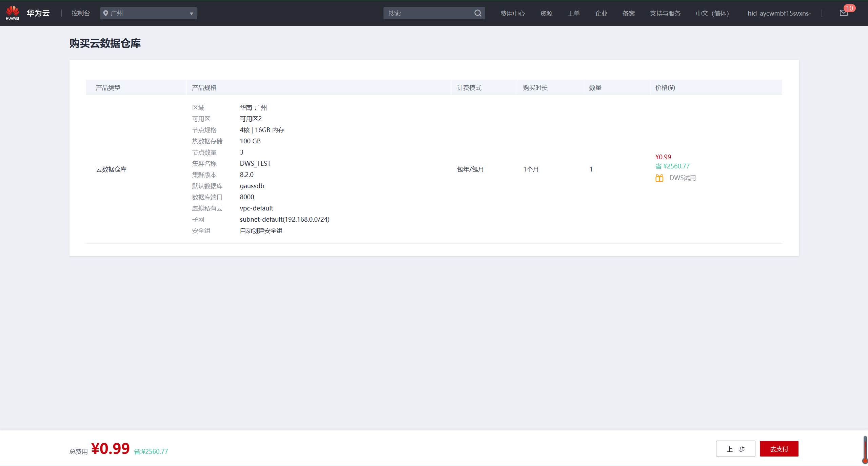This screenshot has height=466, width=868.
Task: Open 支持与服务 in top navigation
Action: click(665, 13)
